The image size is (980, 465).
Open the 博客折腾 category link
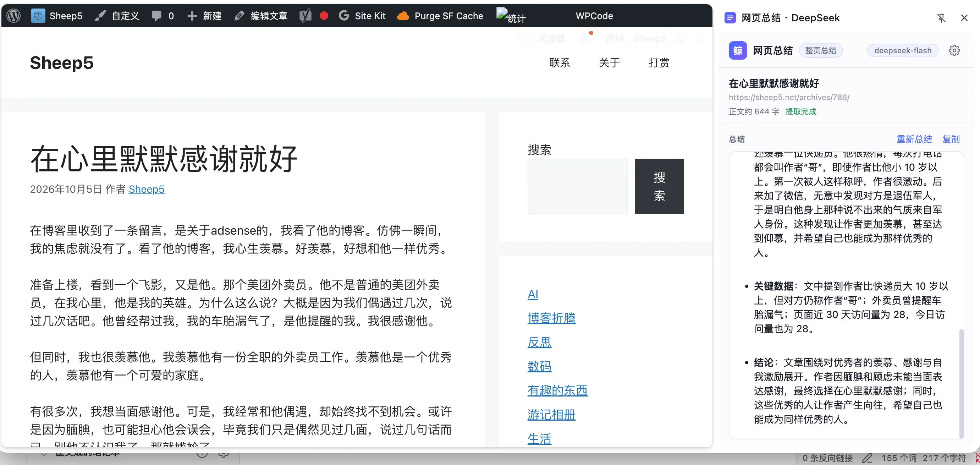tap(552, 318)
